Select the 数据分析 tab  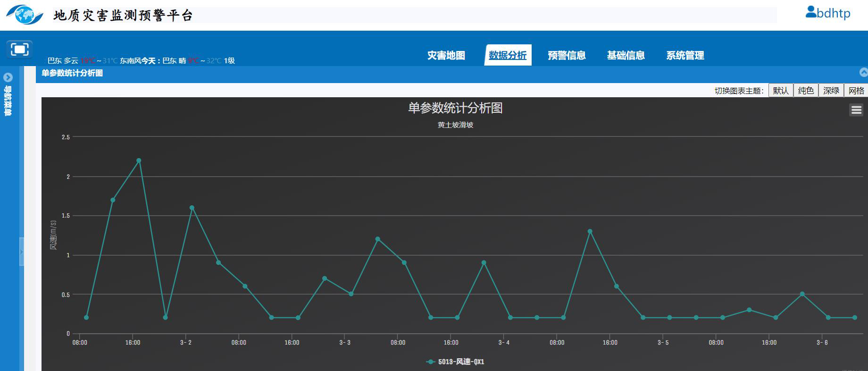click(x=508, y=55)
